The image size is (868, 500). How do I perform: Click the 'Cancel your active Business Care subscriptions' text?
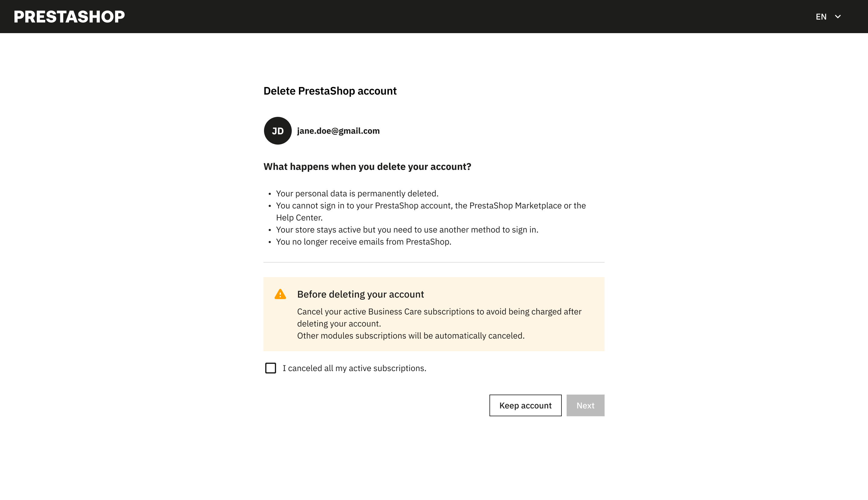point(439,317)
